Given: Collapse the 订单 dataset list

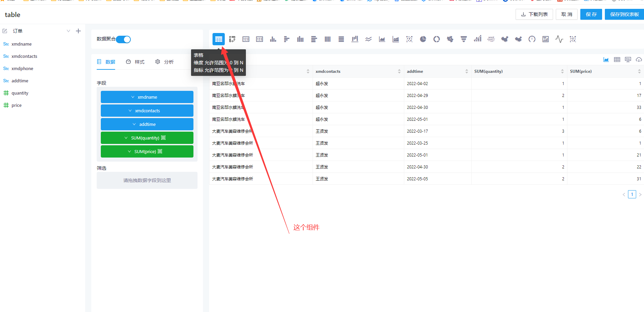Looking at the screenshot, I should pos(68,31).
